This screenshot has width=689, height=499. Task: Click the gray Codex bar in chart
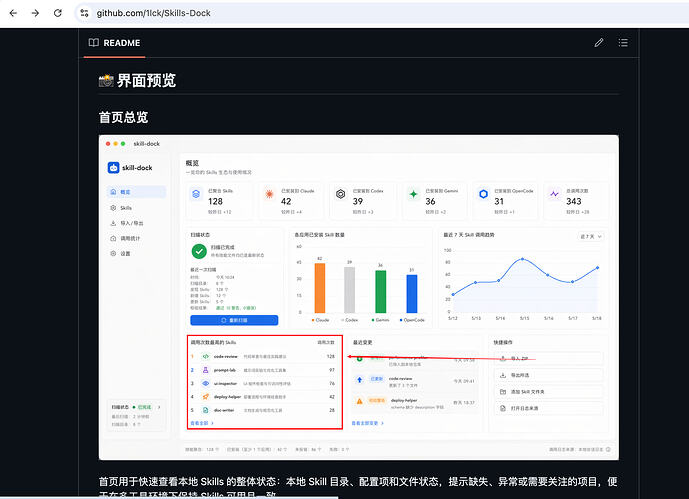349,290
